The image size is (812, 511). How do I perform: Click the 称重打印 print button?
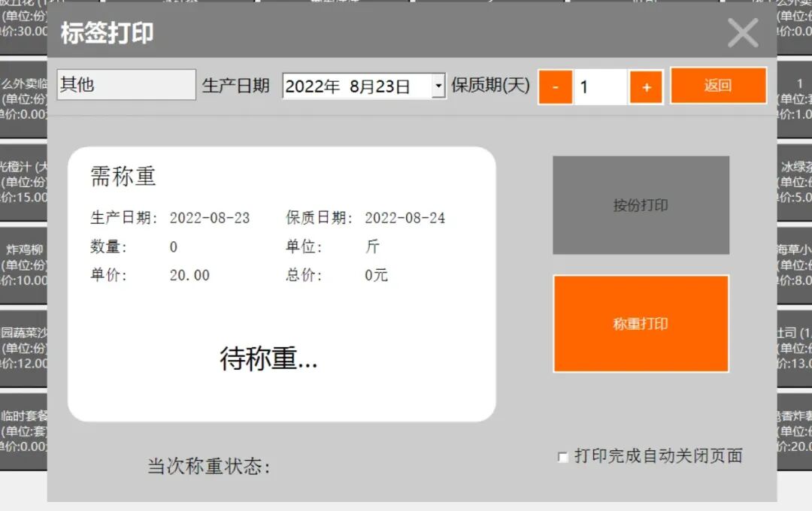pos(641,323)
